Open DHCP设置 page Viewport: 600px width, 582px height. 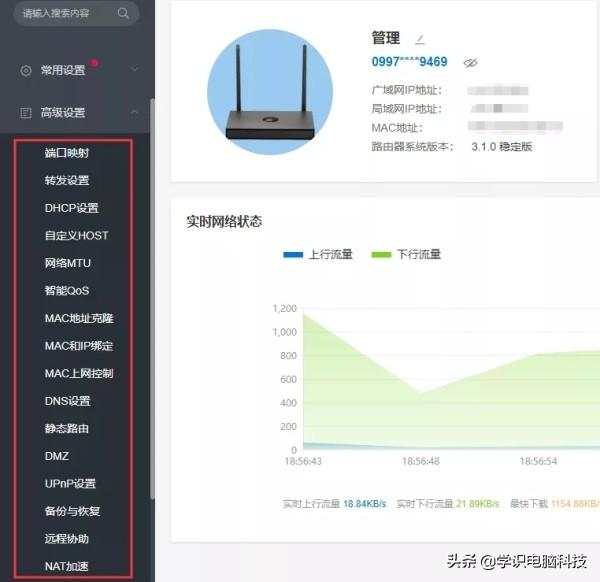click(x=72, y=208)
